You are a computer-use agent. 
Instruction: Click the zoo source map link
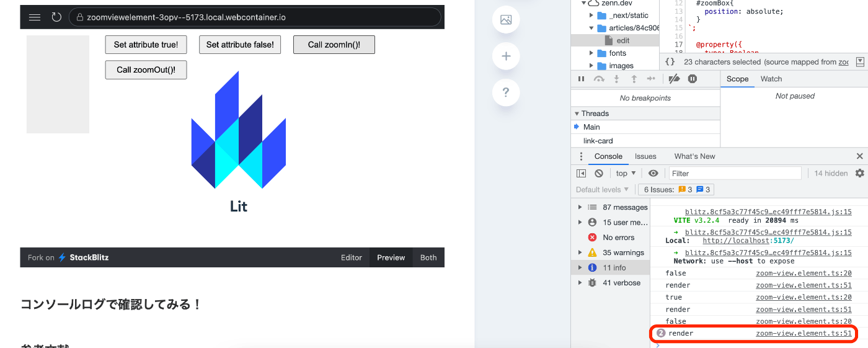click(x=844, y=62)
